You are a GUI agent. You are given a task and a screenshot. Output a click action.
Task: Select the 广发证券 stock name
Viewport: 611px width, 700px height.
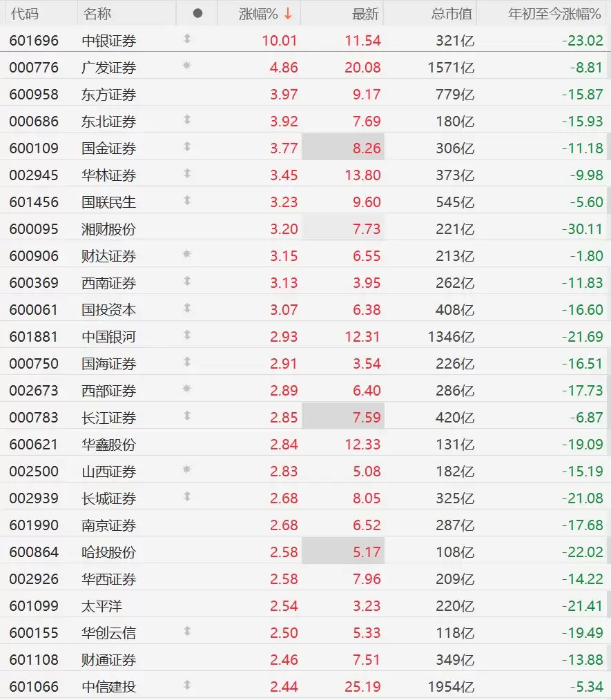pyautogui.click(x=109, y=68)
